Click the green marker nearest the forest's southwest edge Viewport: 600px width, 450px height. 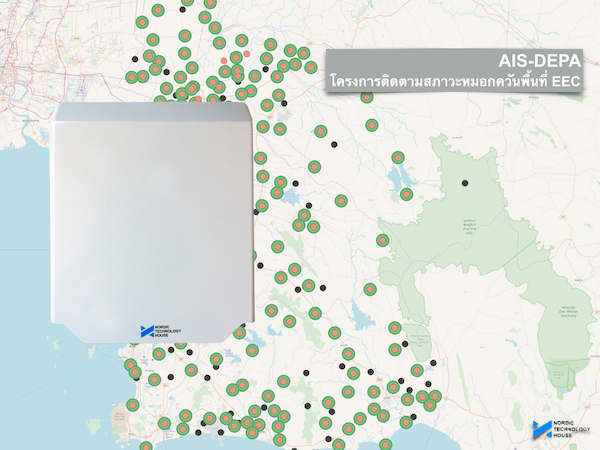(x=381, y=240)
